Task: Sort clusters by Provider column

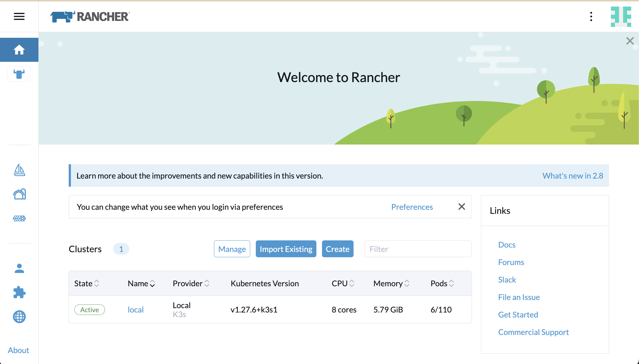Action: pyautogui.click(x=191, y=283)
